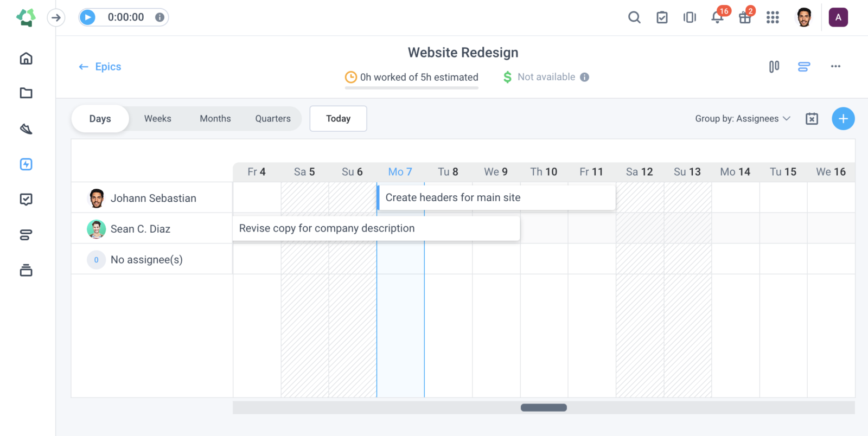Switch to board view icon
Viewport: 868px width, 436px height.
click(x=774, y=66)
